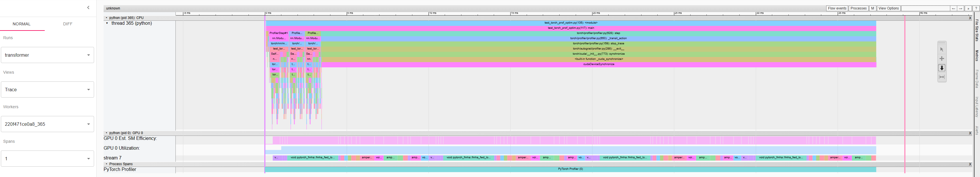Select the ProfilerStep#1 slice

point(278,33)
